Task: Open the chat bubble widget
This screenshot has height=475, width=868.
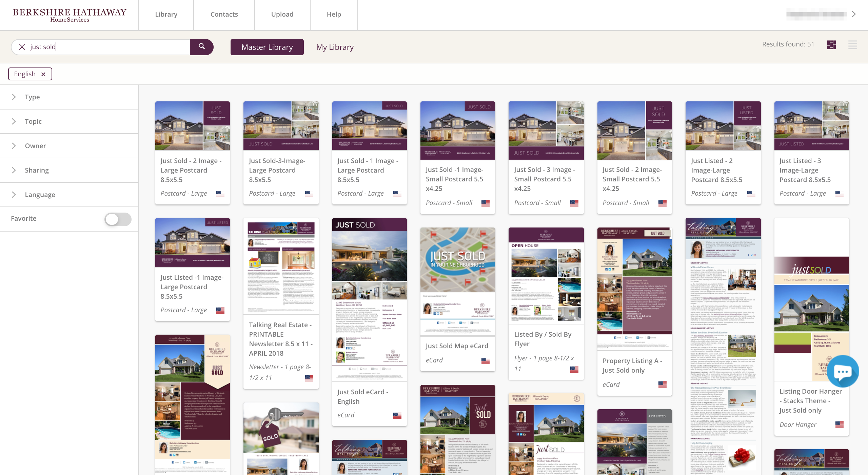Action: [843, 372]
